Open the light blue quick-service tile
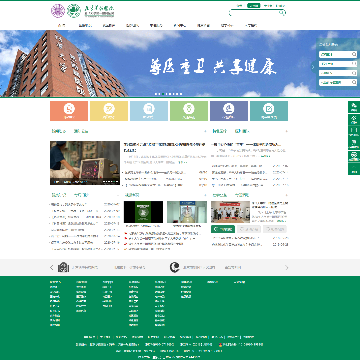The height and width of the screenshot is (360, 360). click(149, 111)
